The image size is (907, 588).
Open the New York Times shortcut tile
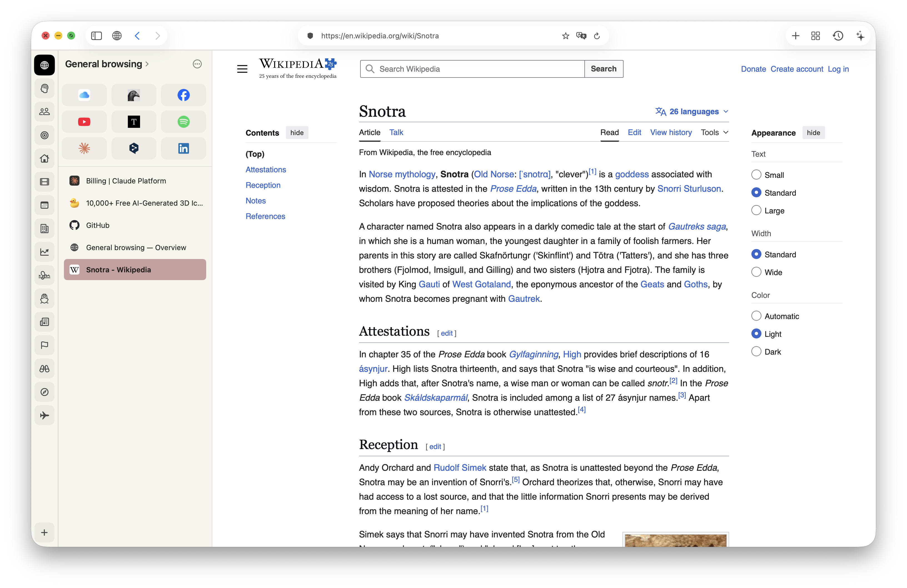point(134,121)
